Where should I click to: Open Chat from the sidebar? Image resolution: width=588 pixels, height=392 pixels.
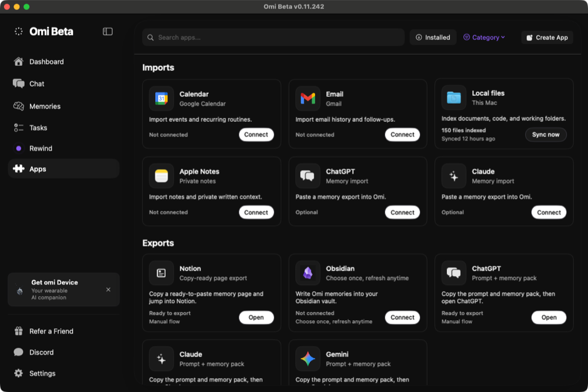(64, 84)
